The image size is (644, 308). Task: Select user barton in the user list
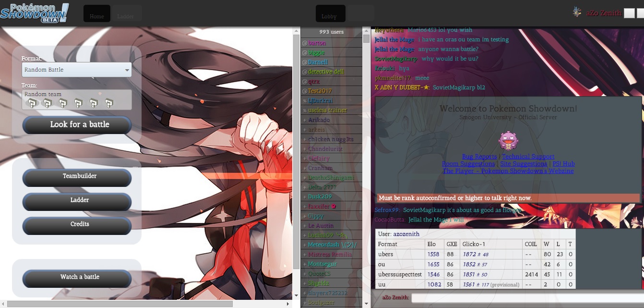point(332,43)
